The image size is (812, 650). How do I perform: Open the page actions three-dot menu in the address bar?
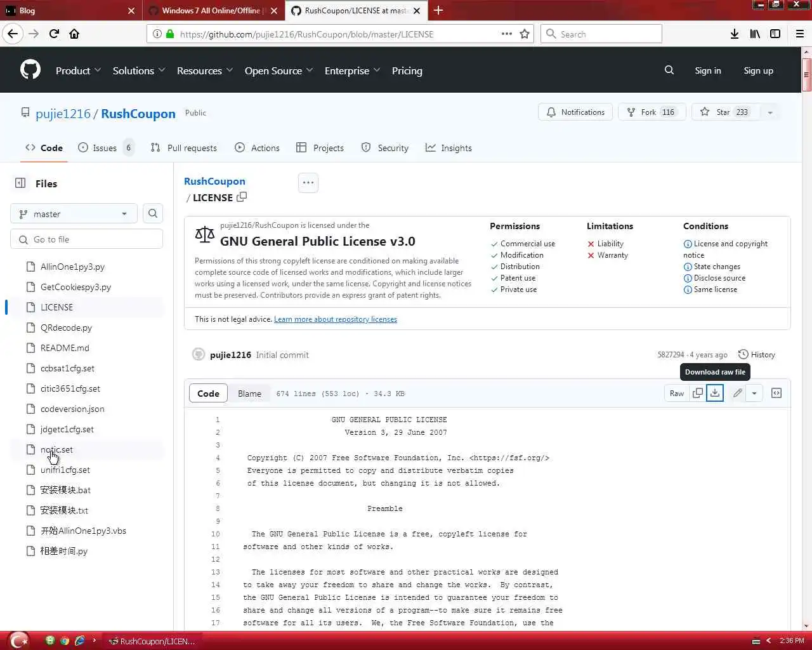[507, 34]
